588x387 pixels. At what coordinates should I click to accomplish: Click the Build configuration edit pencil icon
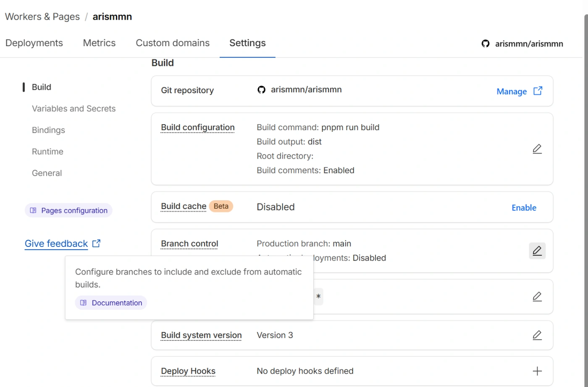coord(537,149)
